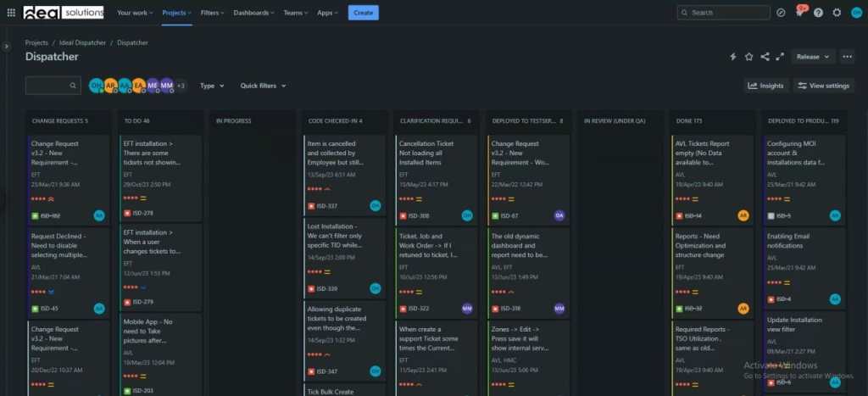This screenshot has height=396, width=868.
Task: Click the notifications bell icon
Action: pyautogui.click(x=798, y=13)
